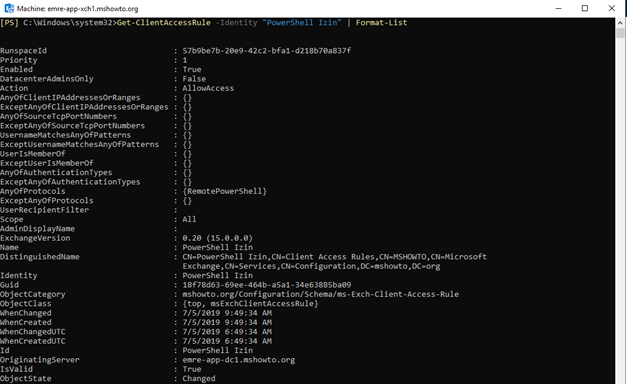Screen dimensions: 627x384
Task: Click the scrollbar up arrow
Action: click(620, 23)
